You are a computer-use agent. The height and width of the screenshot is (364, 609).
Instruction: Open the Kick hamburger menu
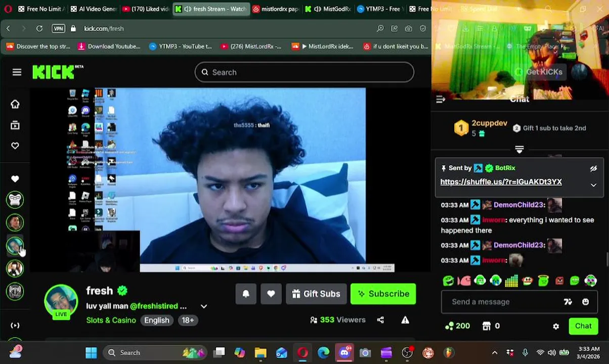(x=17, y=72)
